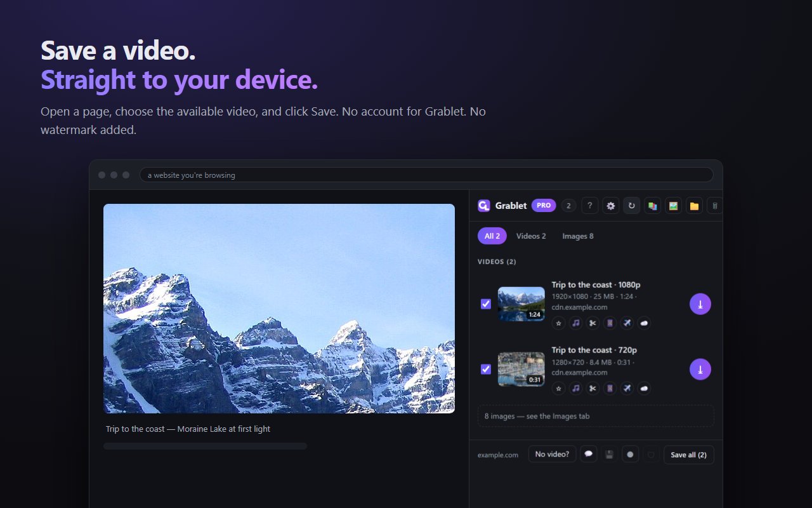Click scissors trim icon under 720p video
This screenshot has width=812, height=508.
tap(593, 389)
